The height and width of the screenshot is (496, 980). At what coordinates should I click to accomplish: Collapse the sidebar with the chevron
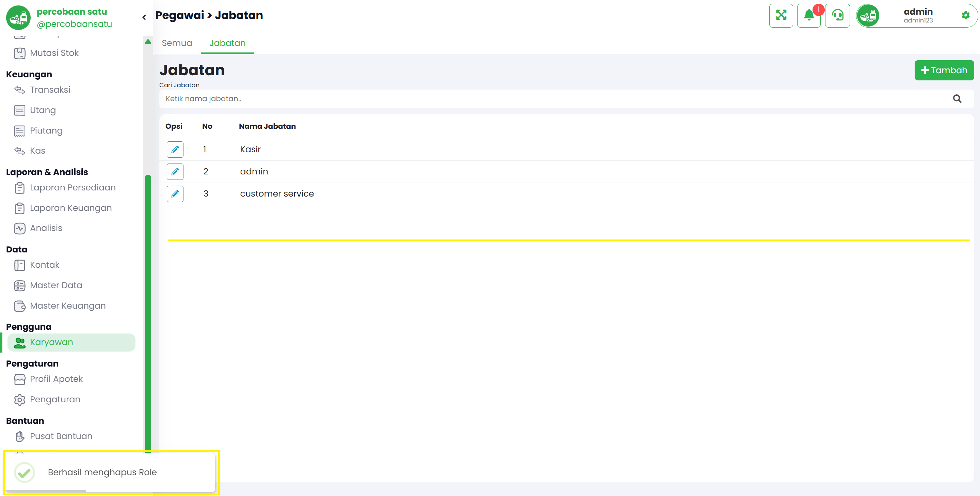point(144,17)
